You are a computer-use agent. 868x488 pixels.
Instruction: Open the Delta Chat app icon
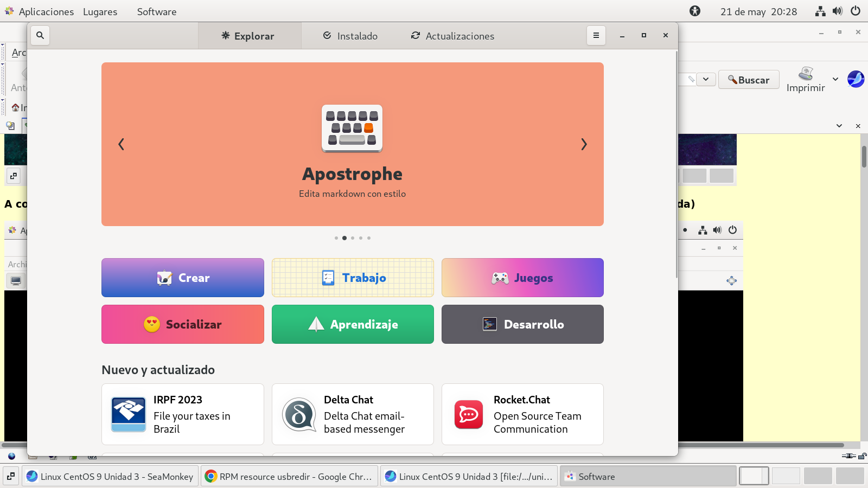tap(299, 414)
